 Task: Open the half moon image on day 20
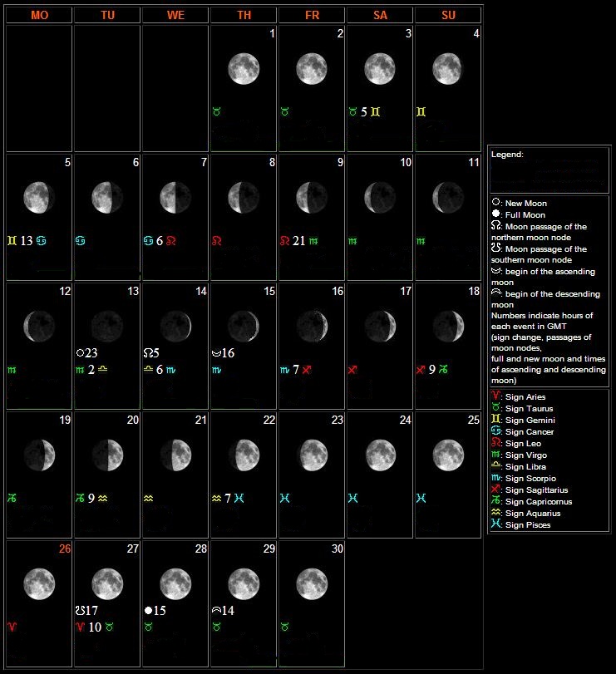107,454
